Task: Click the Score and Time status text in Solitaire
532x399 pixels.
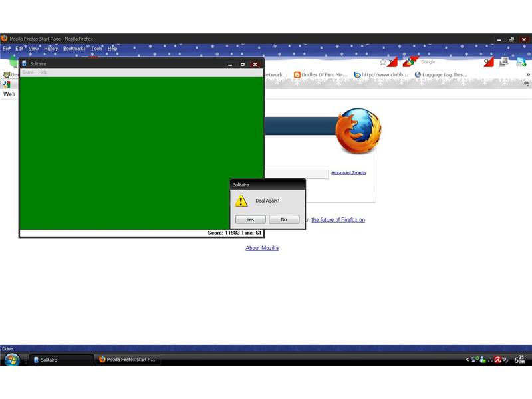Action: point(235,233)
